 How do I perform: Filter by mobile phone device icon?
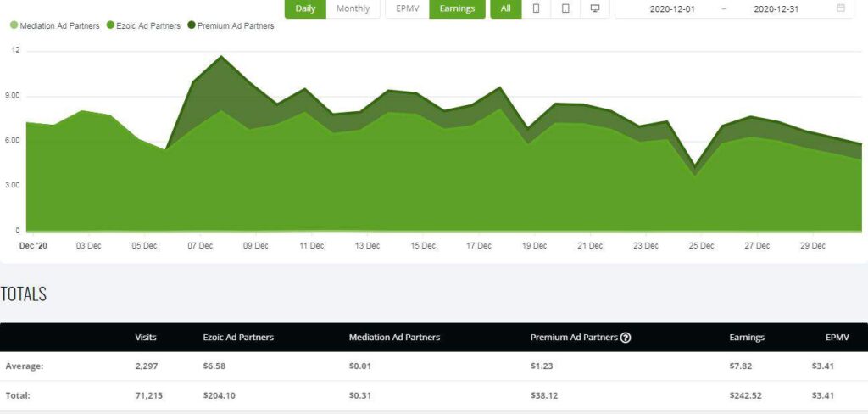[536, 8]
